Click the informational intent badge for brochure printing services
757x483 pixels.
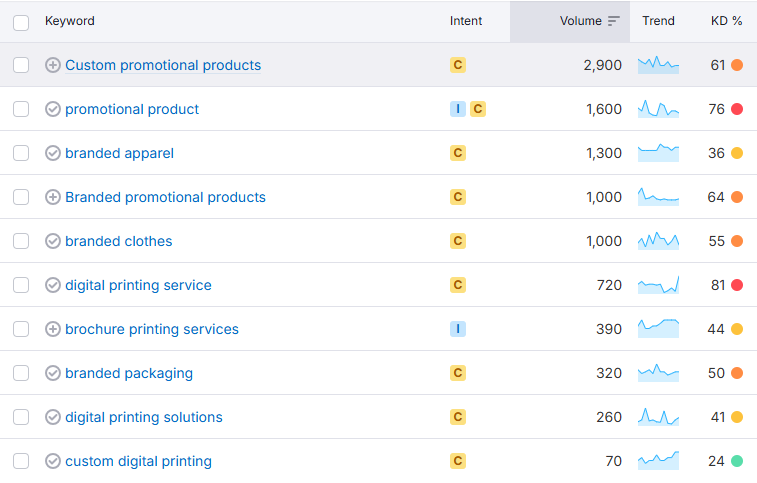point(458,329)
